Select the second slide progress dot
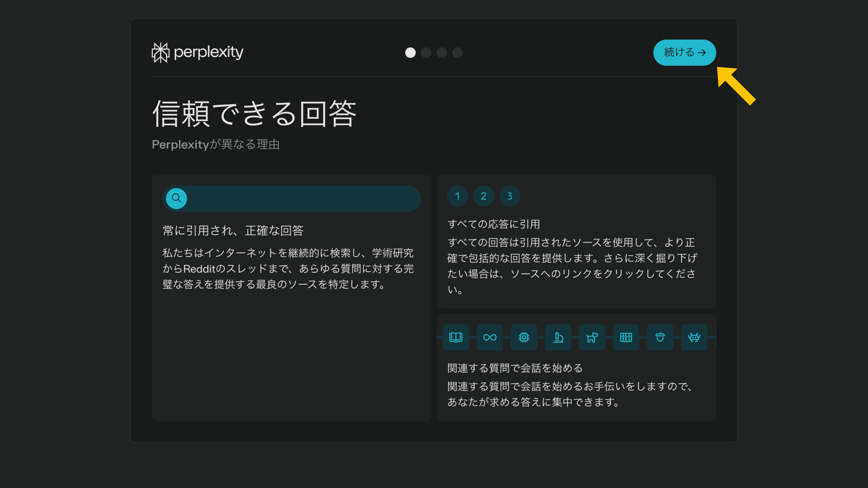The image size is (868, 488). [x=426, y=53]
